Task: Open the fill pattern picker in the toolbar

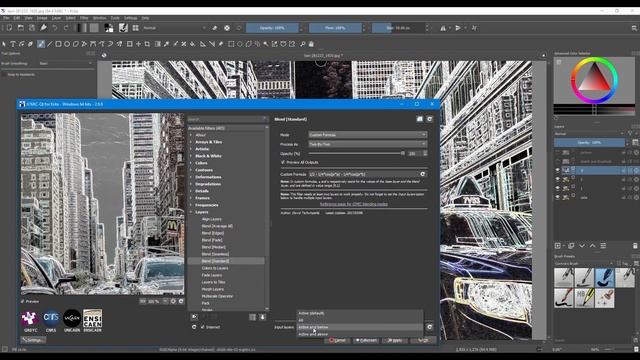Action: [x=94, y=28]
